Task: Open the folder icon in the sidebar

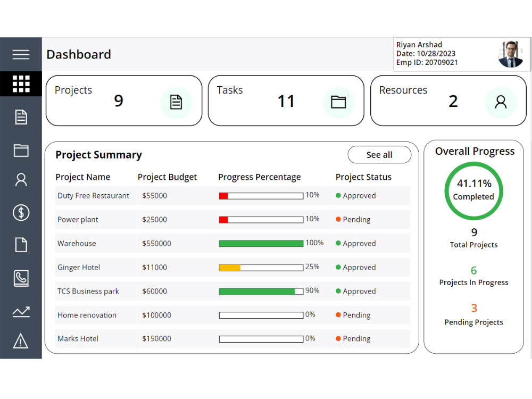Action: point(21,151)
